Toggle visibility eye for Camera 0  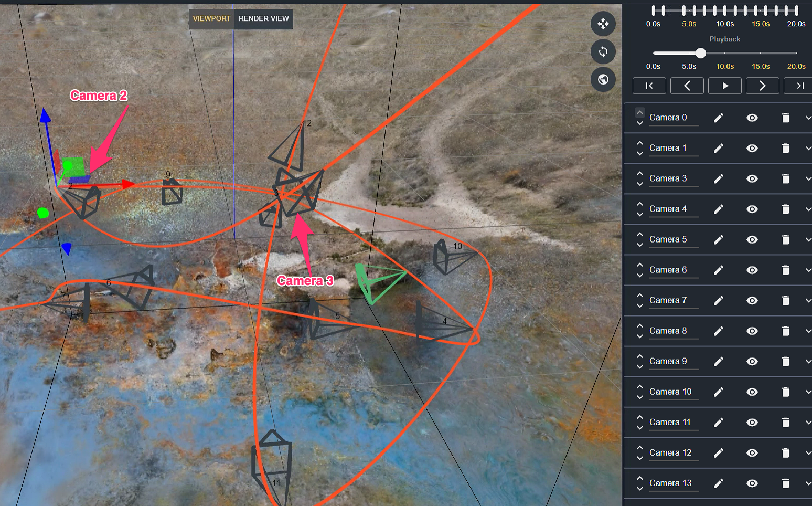[752, 118]
